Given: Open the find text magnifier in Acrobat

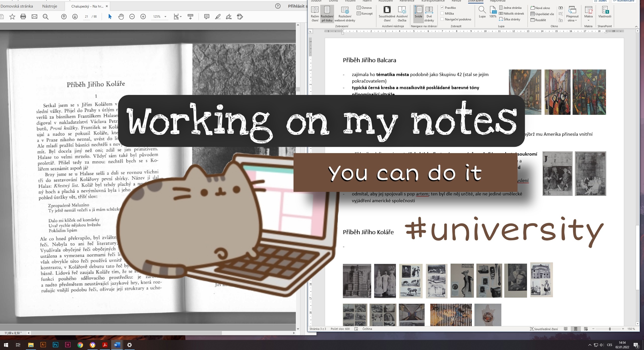Looking at the screenshot, I should pyautogui.click(x=46, y=17).
